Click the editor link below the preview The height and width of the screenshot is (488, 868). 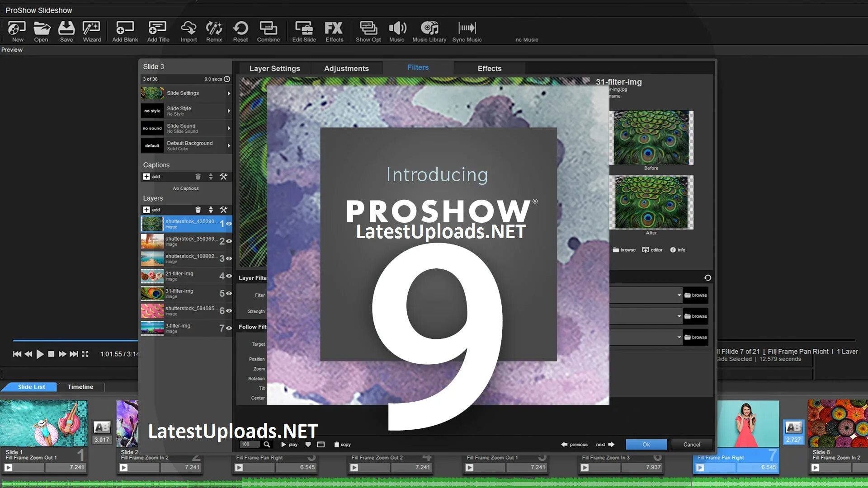pos(652,249)
